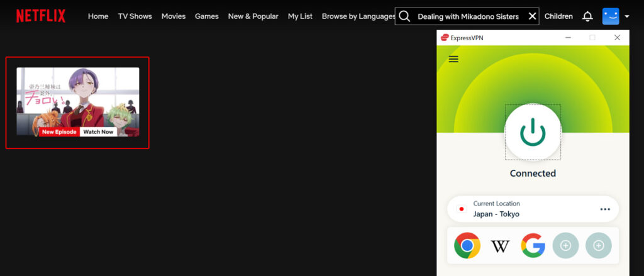Click the blue profile avatar

pos(611,16)
